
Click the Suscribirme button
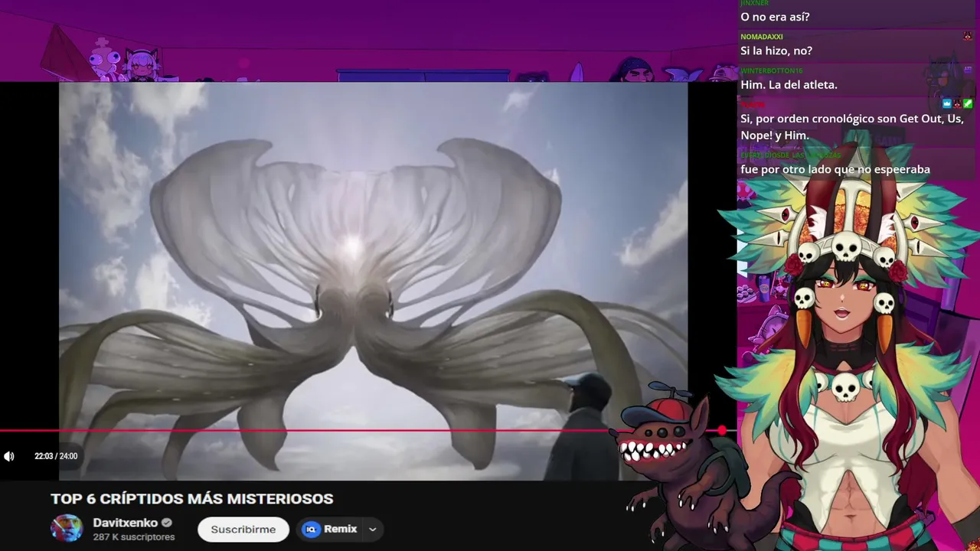point(243,530)
